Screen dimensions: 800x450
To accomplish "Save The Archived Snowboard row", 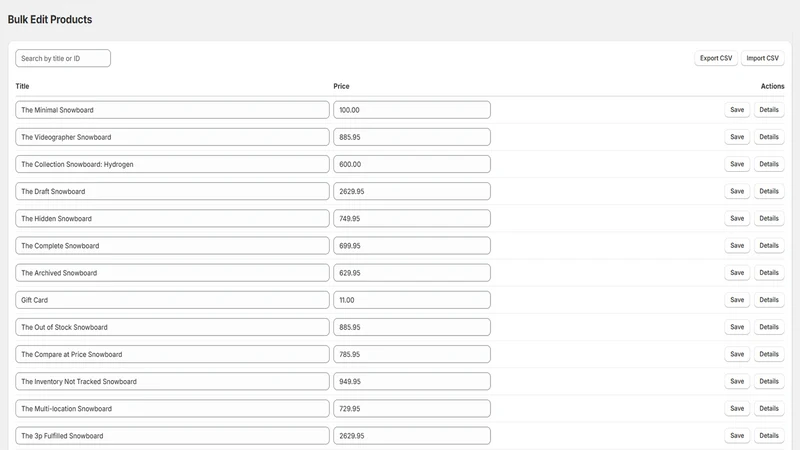I will 737,272.
